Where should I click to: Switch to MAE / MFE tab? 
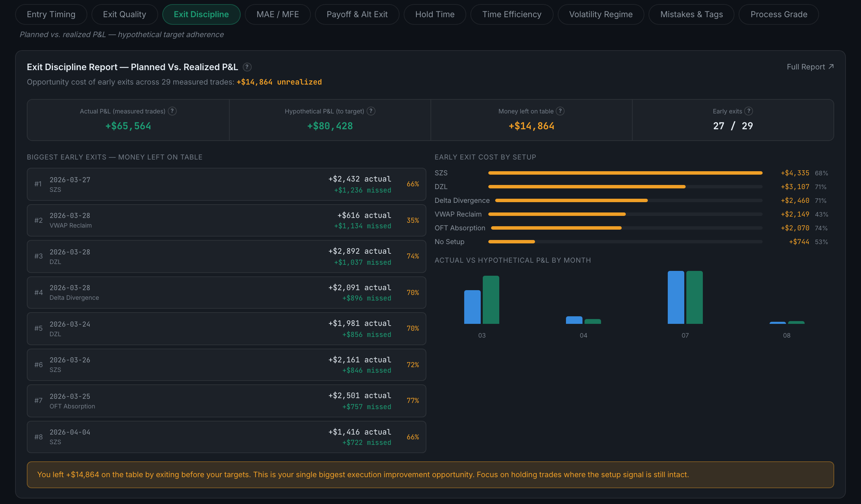pos(277,14)
